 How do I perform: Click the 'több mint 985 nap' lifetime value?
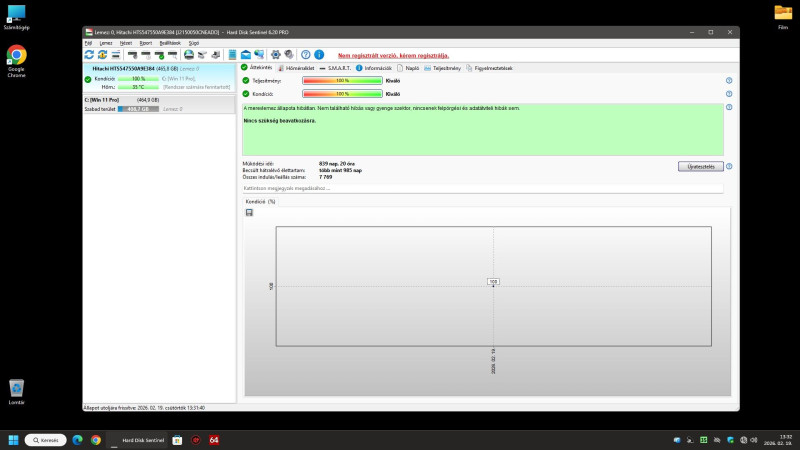(x=340, y=170)
